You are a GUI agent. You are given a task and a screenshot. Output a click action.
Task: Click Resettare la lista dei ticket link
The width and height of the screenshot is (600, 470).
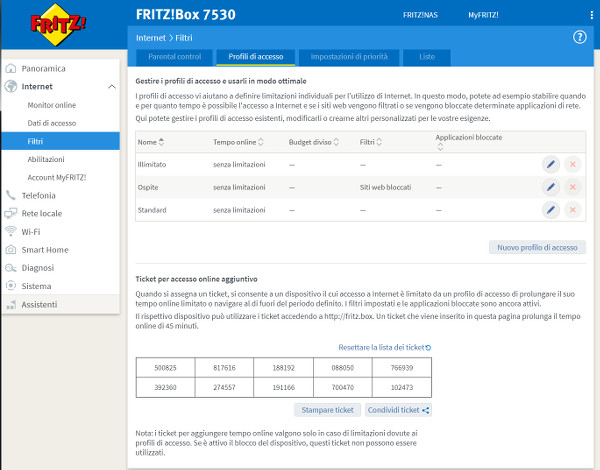381,348
